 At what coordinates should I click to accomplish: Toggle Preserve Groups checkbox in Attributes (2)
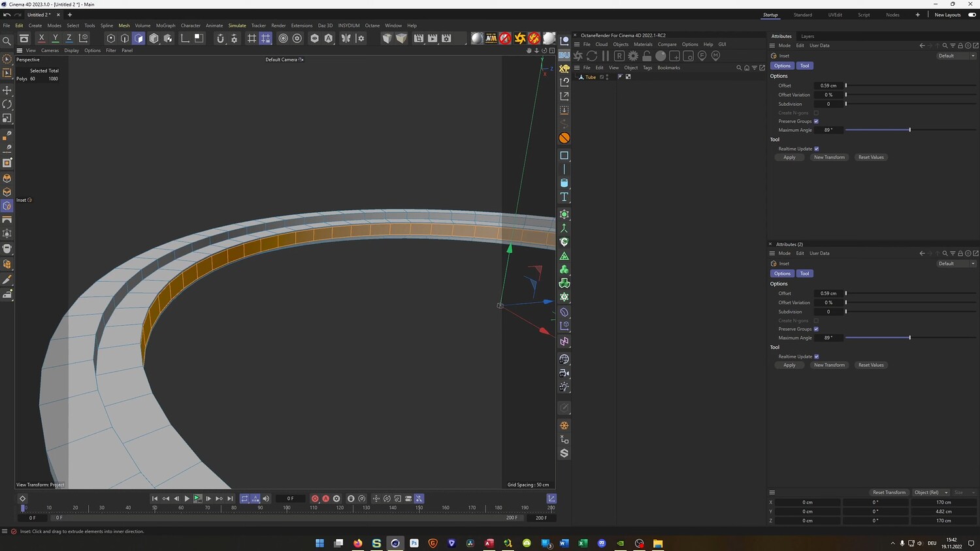816,329
